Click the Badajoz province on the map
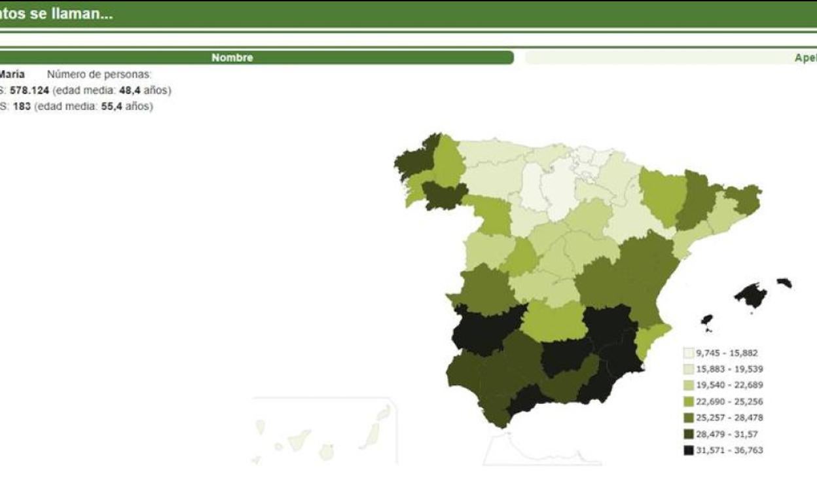The width and height of the screenshot is (817, 504). point(484,331)
